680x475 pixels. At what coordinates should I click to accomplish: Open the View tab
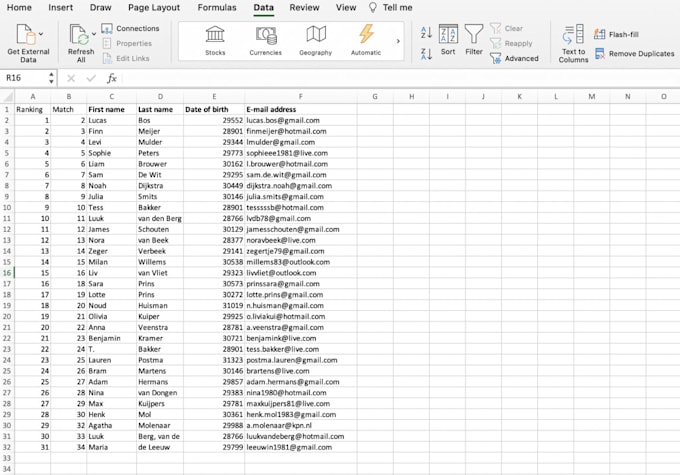(346, 7)
